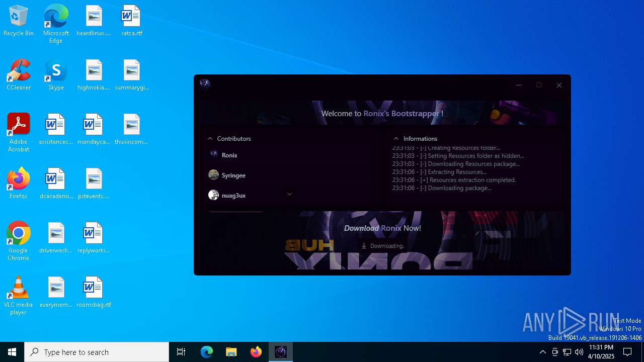This screenshot has height=362, width=644.
Task: Click the Ronix logo in bootstrapper title bar
Action: click(205, 84)
